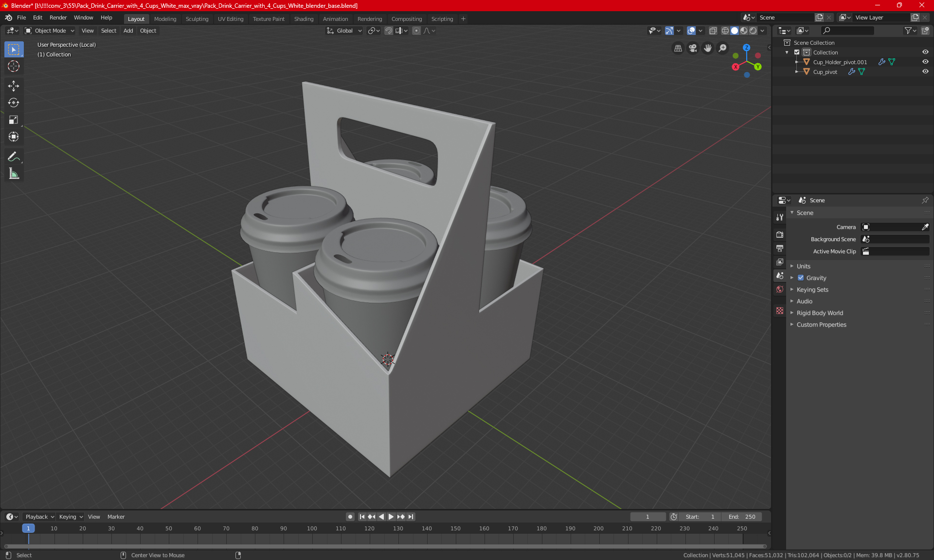Click the End frame field
This screenshot has height=560, width=934.
tap(742, 517)
